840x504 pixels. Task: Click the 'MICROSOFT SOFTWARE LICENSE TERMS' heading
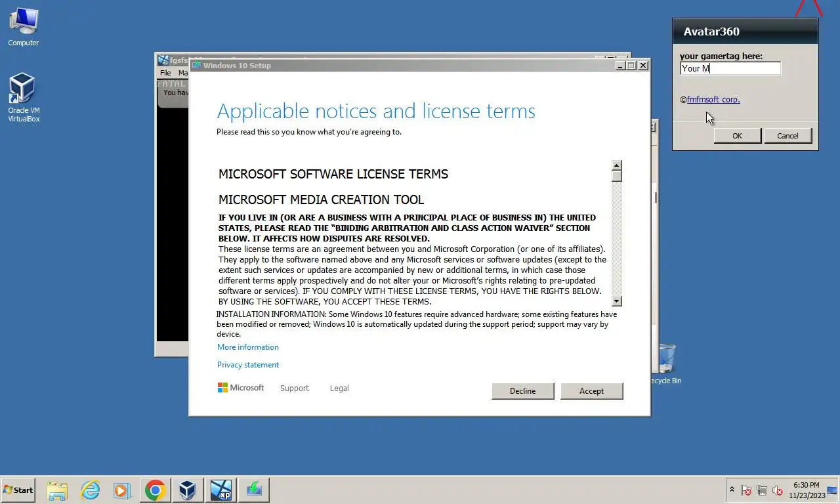coord(333,174)
